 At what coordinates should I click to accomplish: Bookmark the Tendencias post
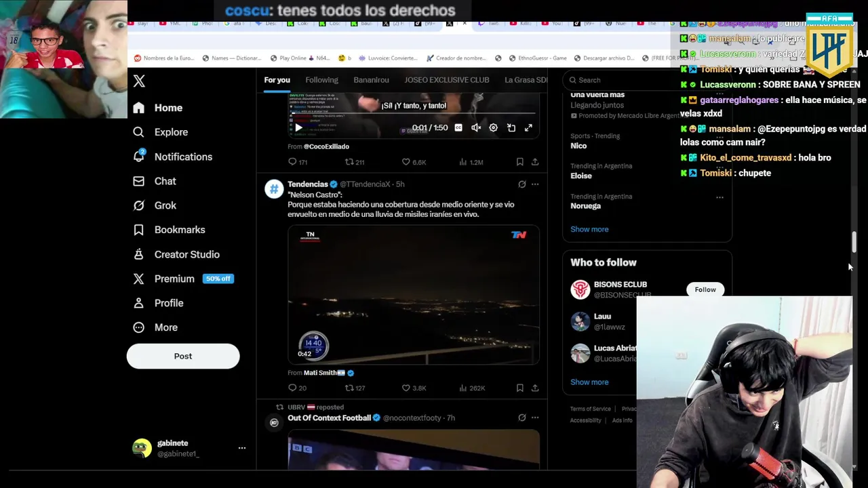pyautogui.click(x=519, y=388)
